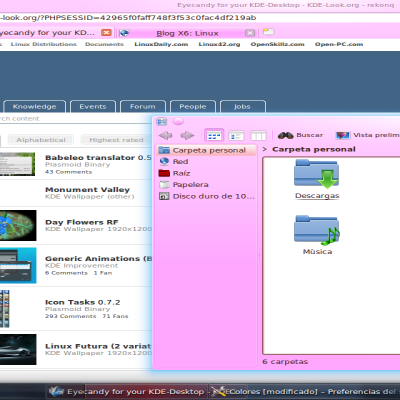Open Day Flowers RF entry
The image size is (400, 400).
click(x=82, y=222)
